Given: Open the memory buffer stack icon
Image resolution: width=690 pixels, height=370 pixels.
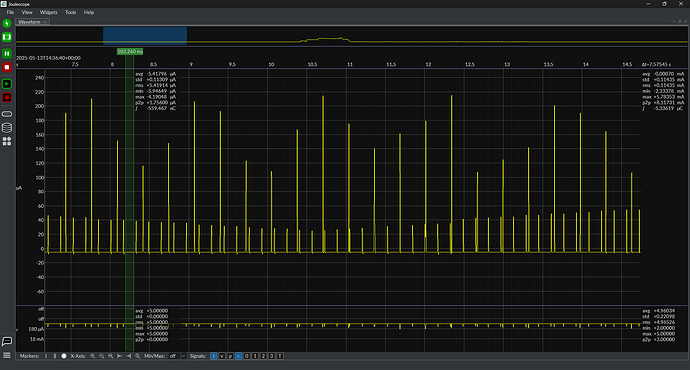Looking at the screenshot, I should 7,128.
